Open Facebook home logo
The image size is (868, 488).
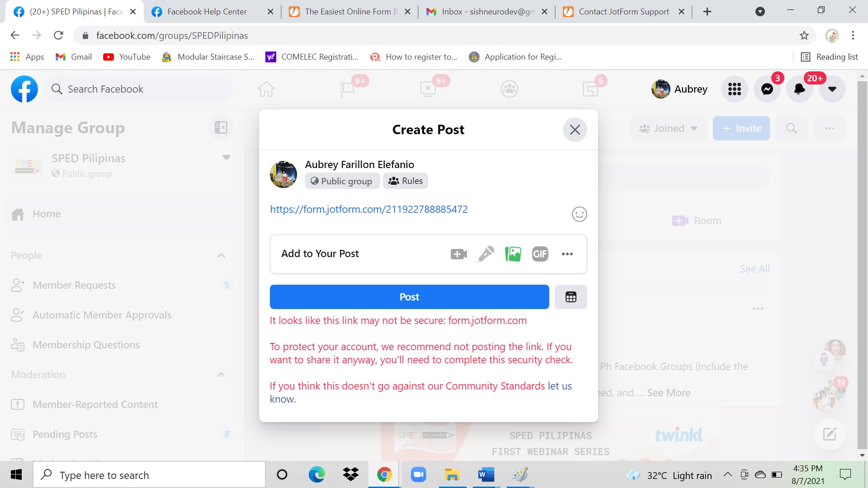pyautogui.click(x=24, y=89)
